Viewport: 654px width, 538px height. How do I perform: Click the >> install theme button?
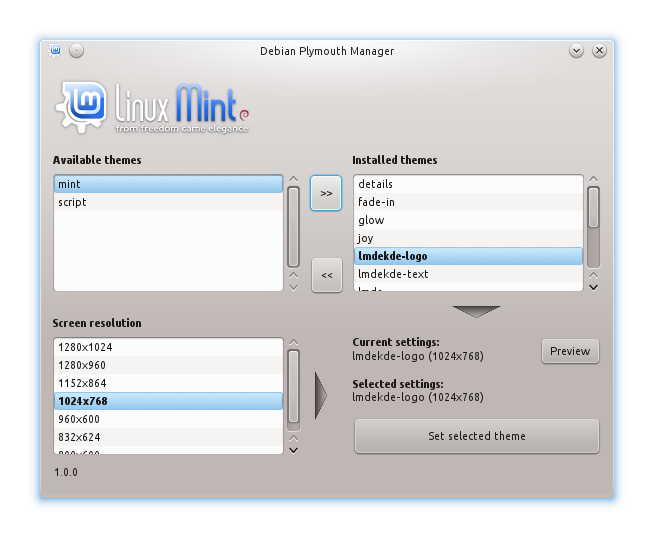(x=326, y=193)
